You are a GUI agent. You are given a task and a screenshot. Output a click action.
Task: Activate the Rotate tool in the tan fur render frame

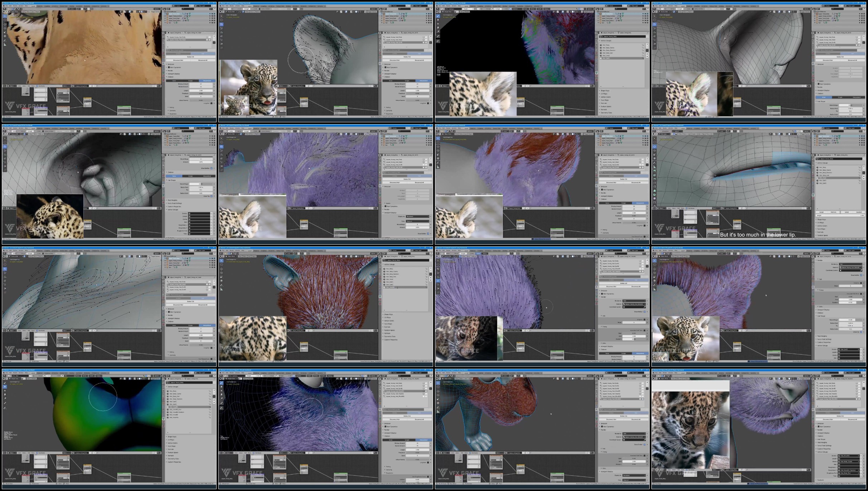coord(5,28)
